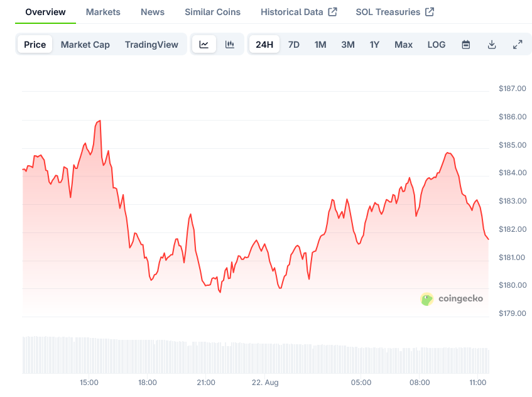Click the $186.00 axis label

513,117
